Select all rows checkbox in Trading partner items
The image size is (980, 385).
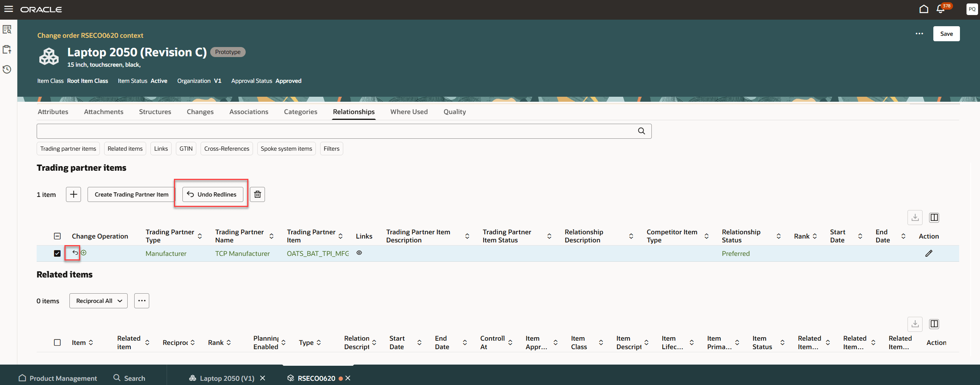coord(57,235)
